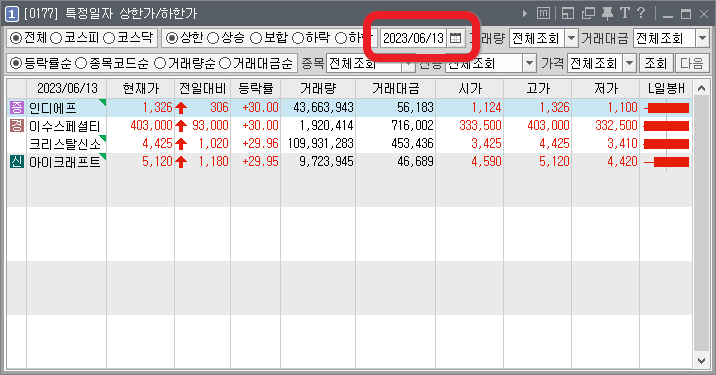Open the 신용 filter dropdown arrow
Image resolution: width=716 pixels, height=375 pixels.
(529, 63)
